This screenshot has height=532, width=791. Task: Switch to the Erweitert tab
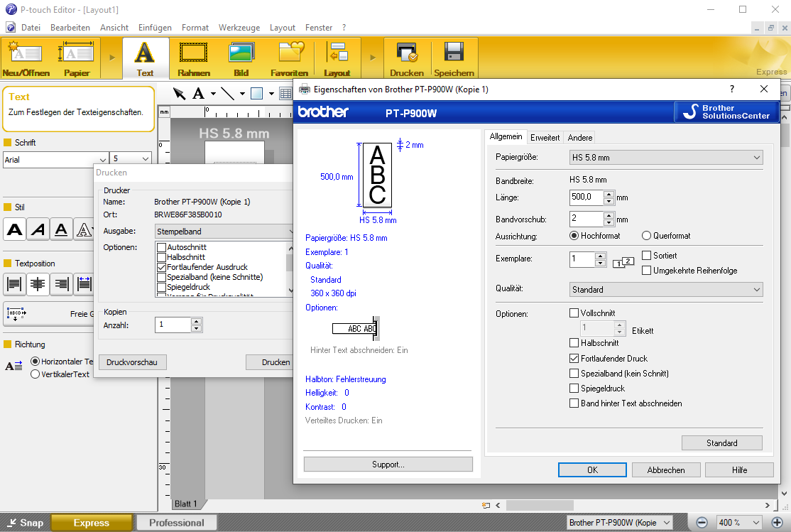pyautogui.click(x=545, y=138)
